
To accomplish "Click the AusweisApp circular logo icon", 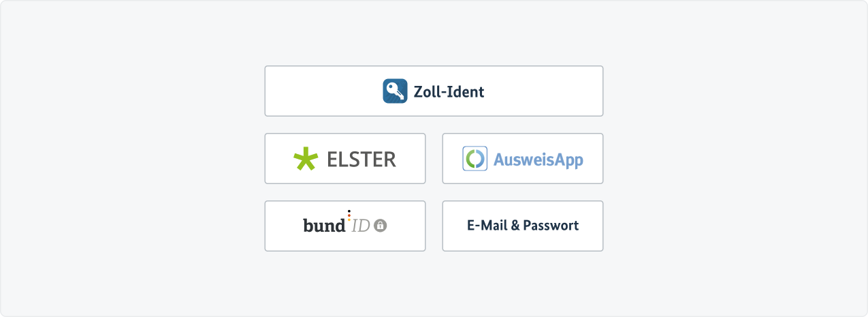I will pos(475,159).
